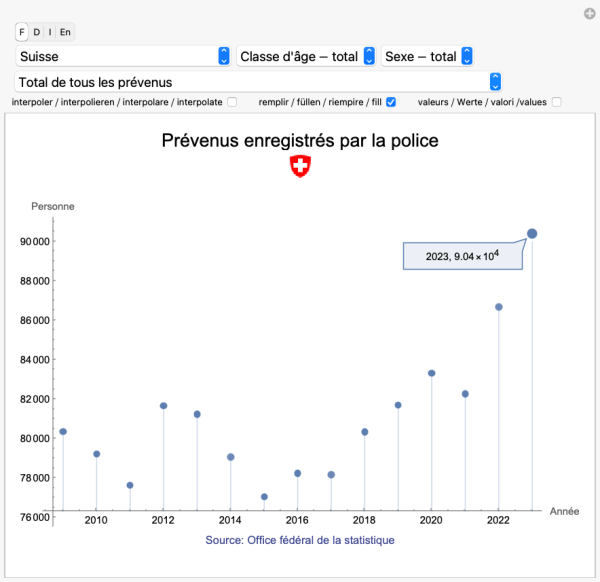This screenshot has height=582, width=600.
Task: Enable the interpolate checkbox
Action: [x=232, y=102]
